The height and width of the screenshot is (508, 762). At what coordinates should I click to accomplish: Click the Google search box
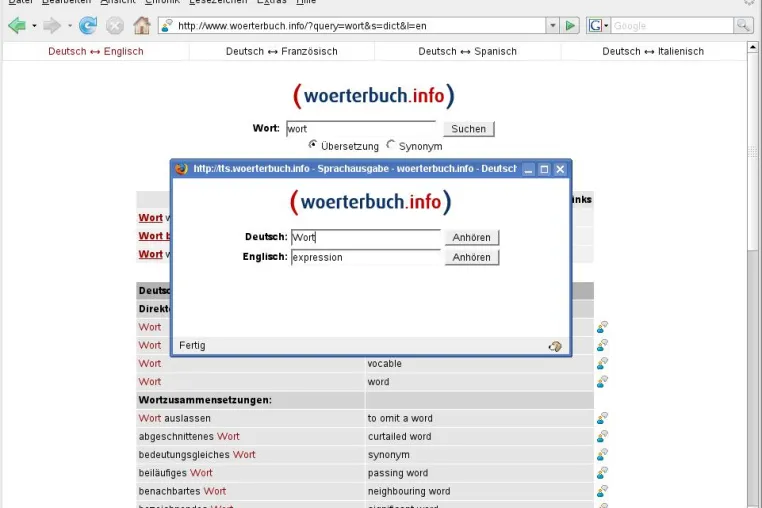click(x=672, y=25)
